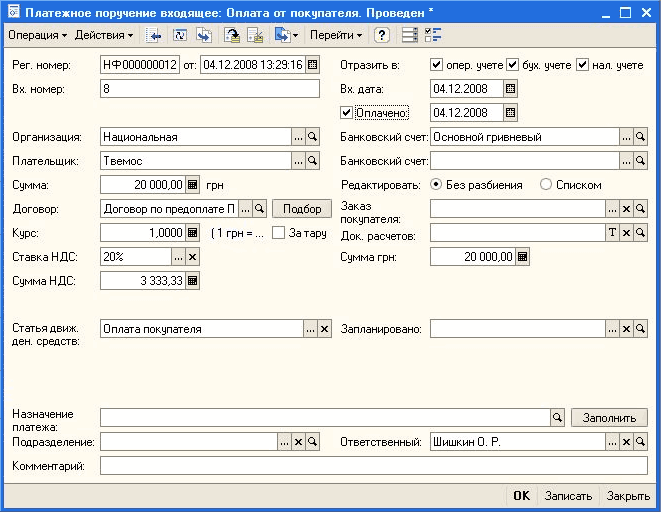Uncheck the Оплачено checkbox
This screenshot has width=661, height=512.
pyautogui.click(x=347, y=112)
